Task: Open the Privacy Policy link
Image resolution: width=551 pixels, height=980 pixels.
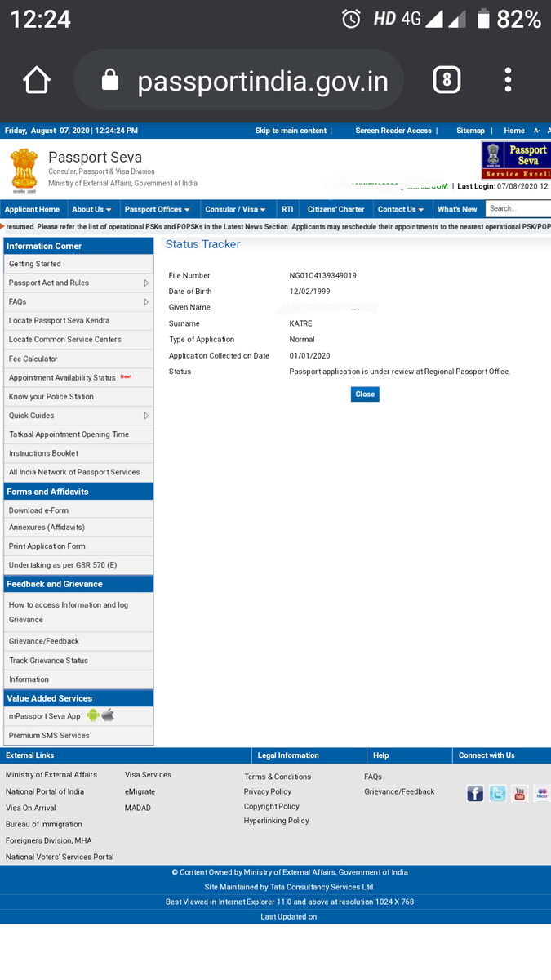Action: pos(268,791)
